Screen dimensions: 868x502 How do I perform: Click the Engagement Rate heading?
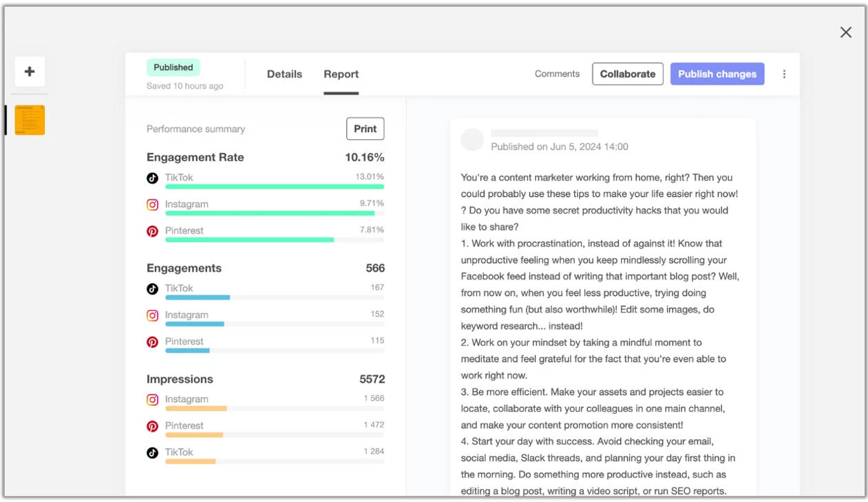pos(195,157)
